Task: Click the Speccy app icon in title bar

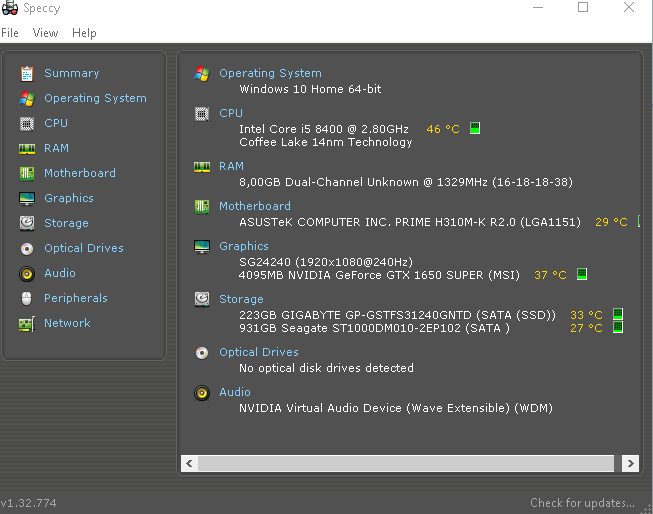Action: point(10,7)
